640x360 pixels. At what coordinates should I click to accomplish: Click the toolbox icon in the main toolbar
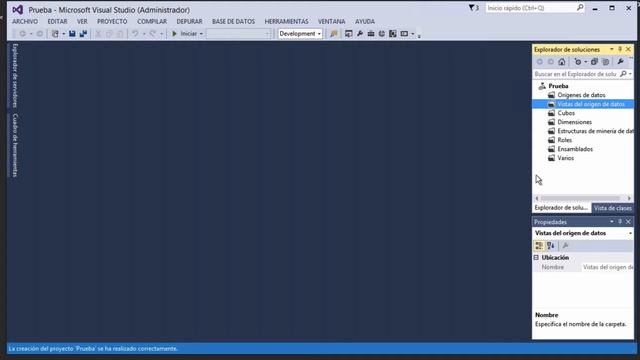(371, 34)
